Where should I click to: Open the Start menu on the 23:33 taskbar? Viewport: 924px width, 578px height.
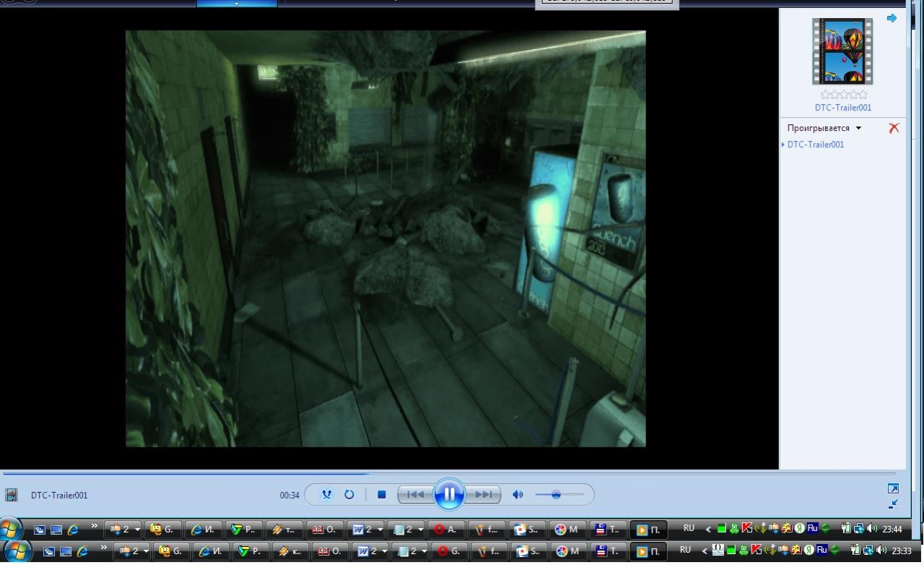pyautogui.click(x=17, y=551)
